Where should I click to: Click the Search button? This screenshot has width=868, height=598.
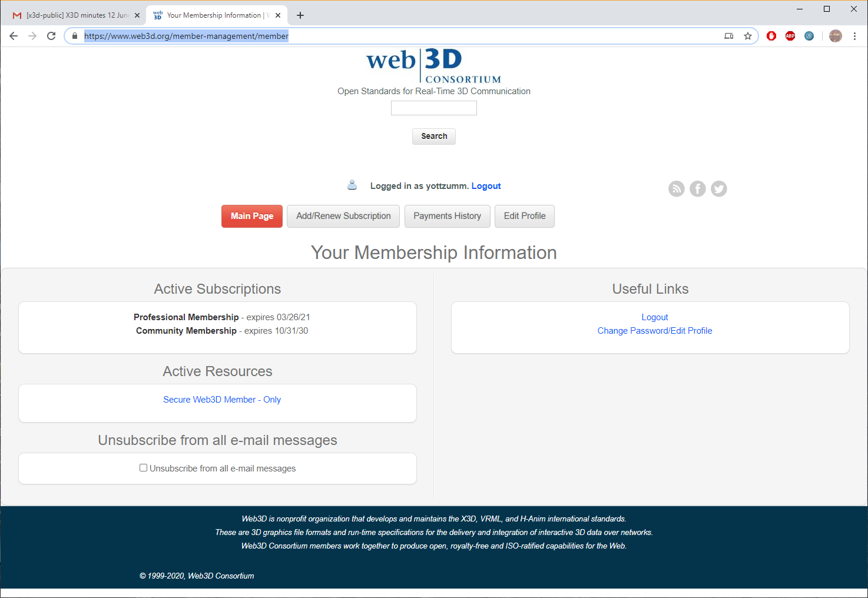tap(434, 136)
